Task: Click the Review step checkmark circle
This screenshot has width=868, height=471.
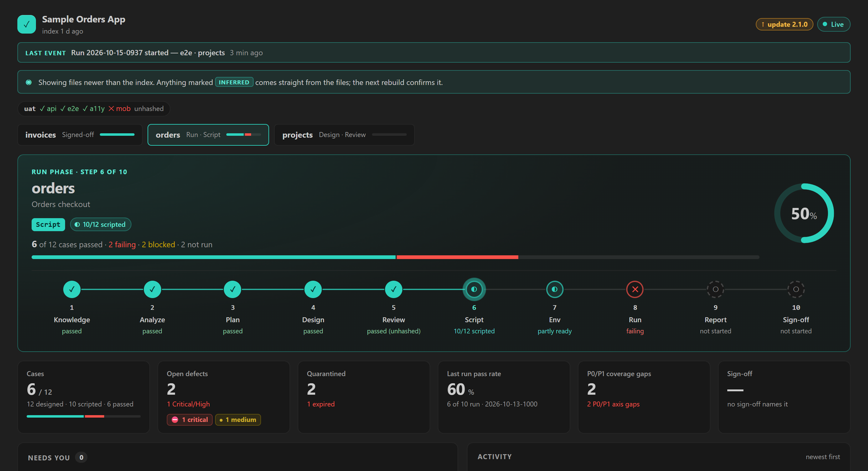Action: [394, 289]
